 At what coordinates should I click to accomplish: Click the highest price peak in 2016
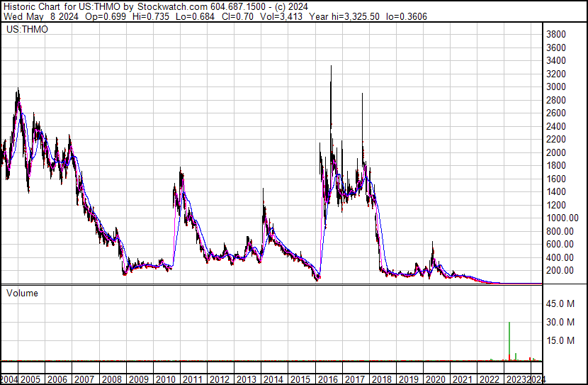(331, 69)
